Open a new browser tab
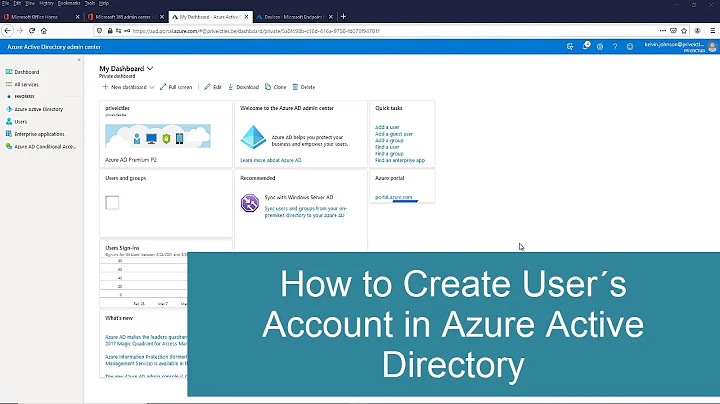The width and height of the screenshot is (720, 404). tap(343, 17)
